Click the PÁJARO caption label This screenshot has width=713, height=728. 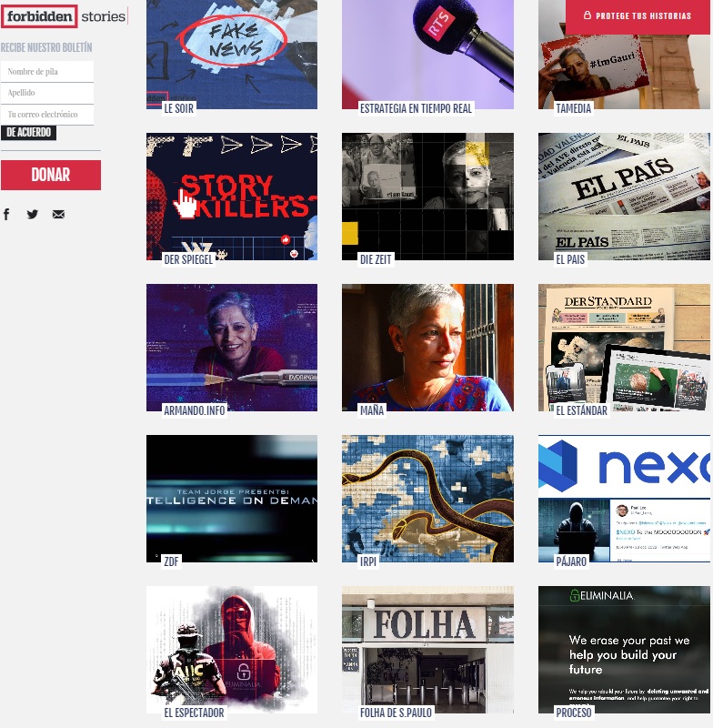571,561
